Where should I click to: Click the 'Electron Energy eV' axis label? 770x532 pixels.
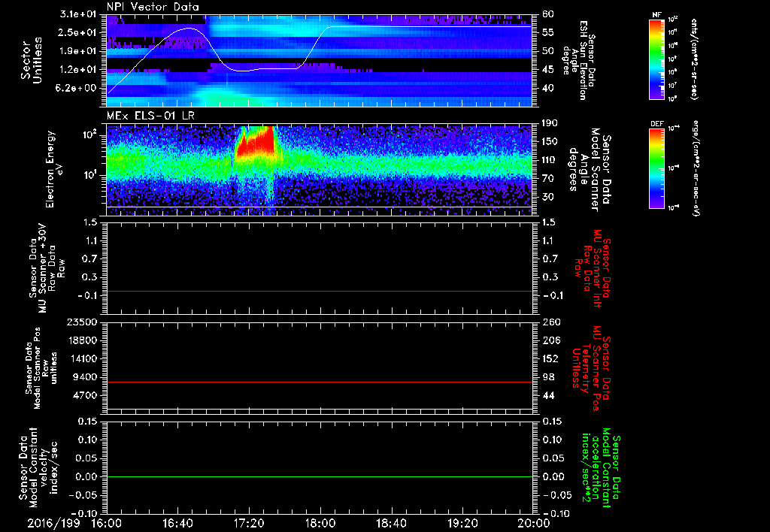(x=54, y=169)
